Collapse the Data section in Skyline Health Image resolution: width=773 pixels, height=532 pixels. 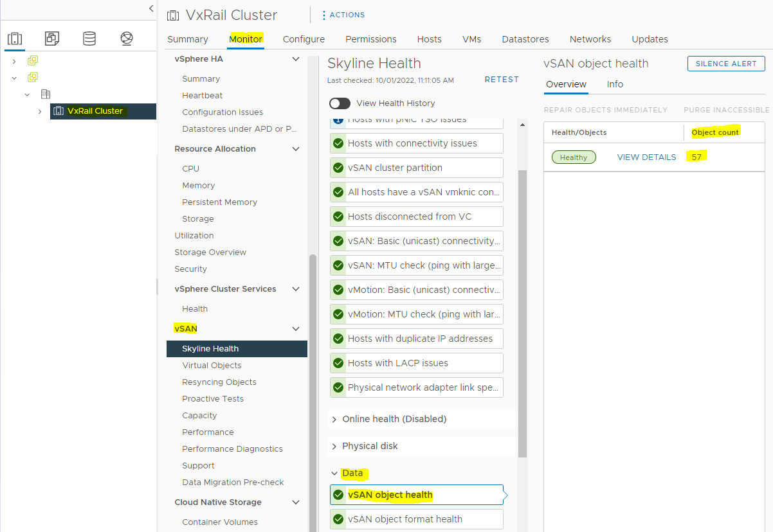pos(334,474)
